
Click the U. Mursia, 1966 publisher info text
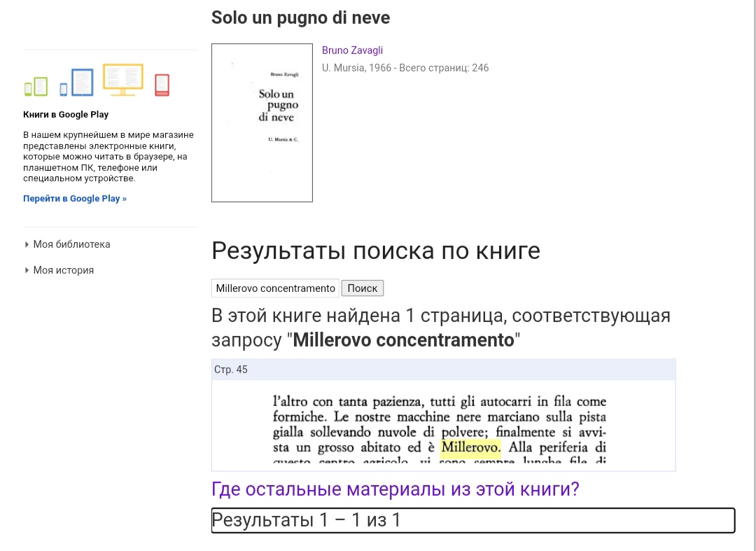405,68
